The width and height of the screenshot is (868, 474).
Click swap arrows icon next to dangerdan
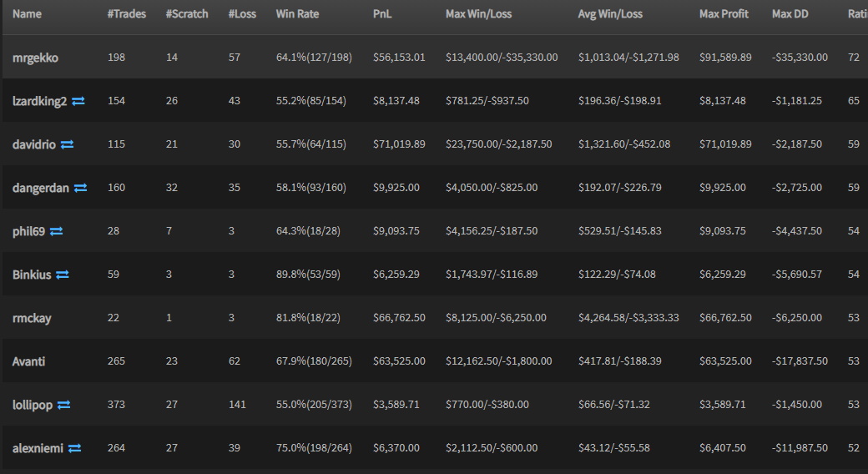[80, 188]
